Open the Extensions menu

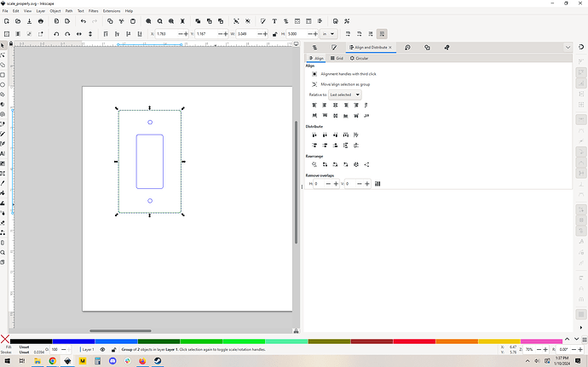tap(112, 11)
